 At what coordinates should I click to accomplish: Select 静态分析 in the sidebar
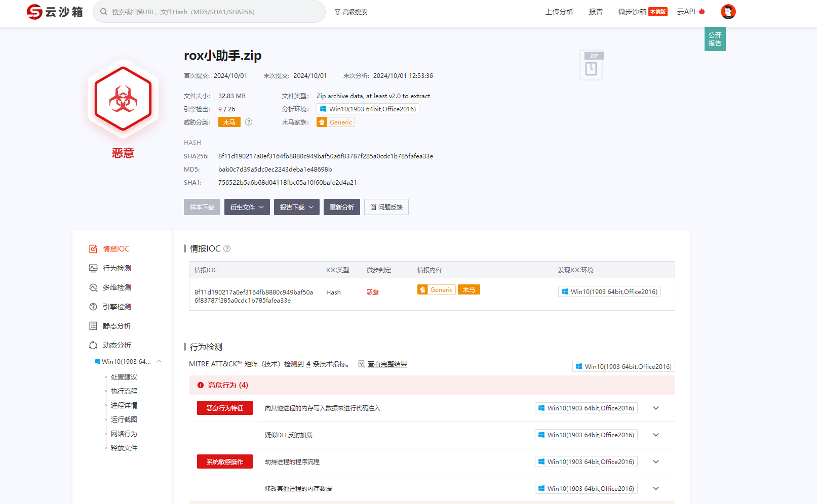(116, 326)
